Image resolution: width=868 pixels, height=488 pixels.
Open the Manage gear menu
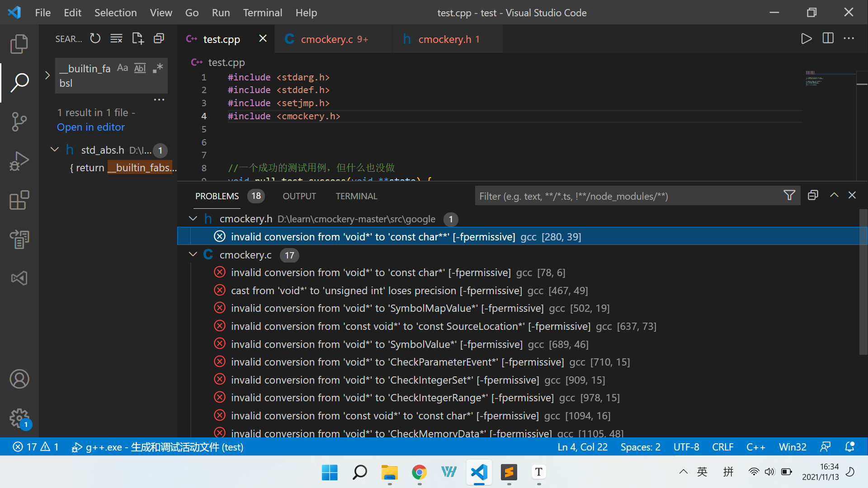tap(19, 418)
